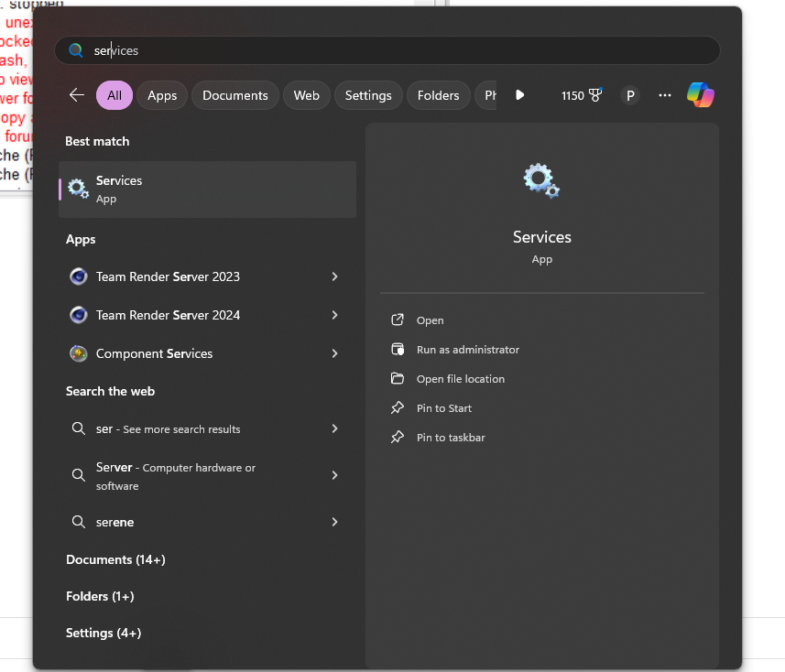Click the Team Render Server 2023 icon
The width and height of the screenshot is (785, 672).
tap(79, 276)
